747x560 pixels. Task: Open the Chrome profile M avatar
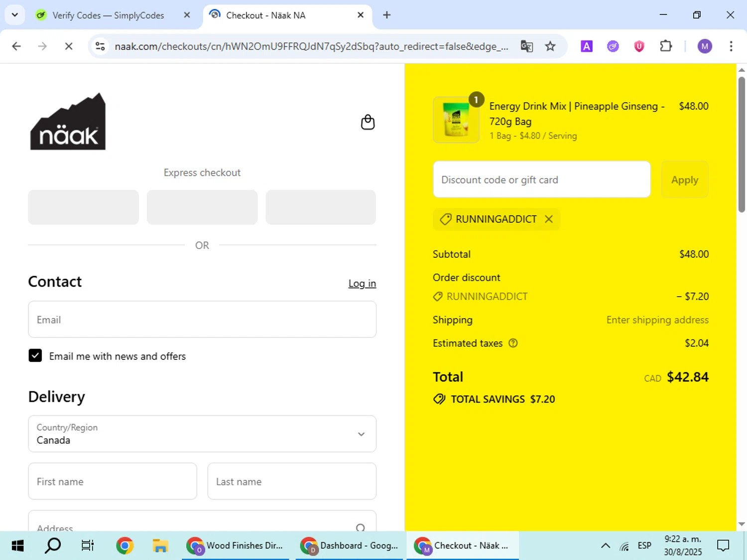[x=705, y=46]
